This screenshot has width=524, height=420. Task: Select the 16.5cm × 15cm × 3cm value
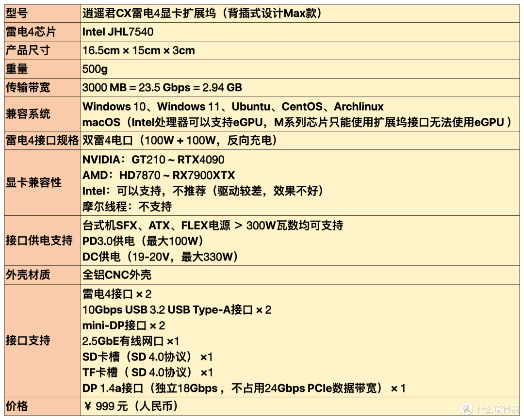click(x=139, y=50)
